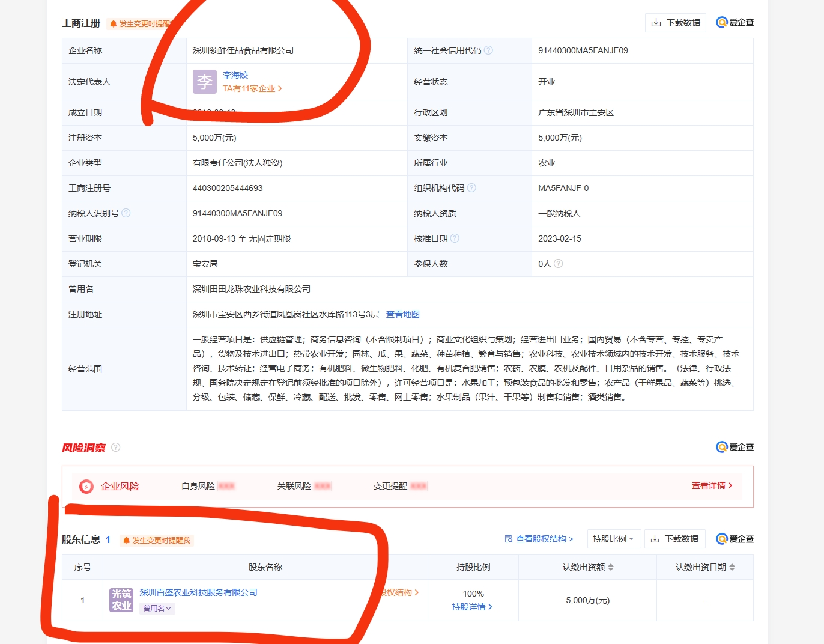Image resolution: width=824 pixels, height=644 pixels.
Task: Select organization code MA5FANJF-0
Action: 563,188
